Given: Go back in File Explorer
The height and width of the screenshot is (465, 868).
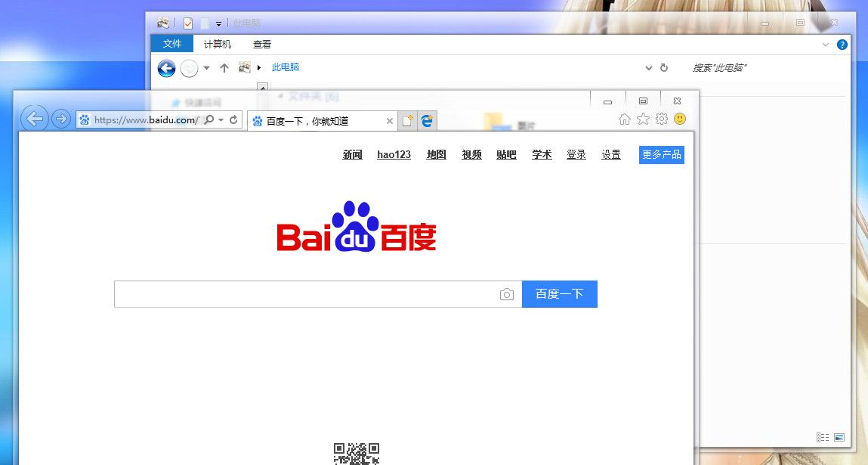Looking at the screenshot, I should tap(167, 67).
